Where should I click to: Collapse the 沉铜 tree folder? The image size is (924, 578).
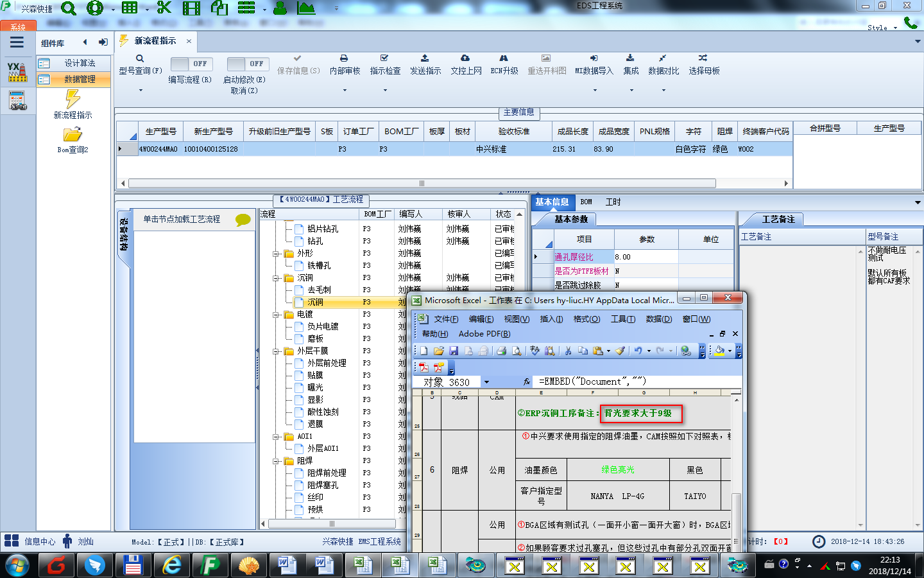pyautogui.click(x=276, y=278)
